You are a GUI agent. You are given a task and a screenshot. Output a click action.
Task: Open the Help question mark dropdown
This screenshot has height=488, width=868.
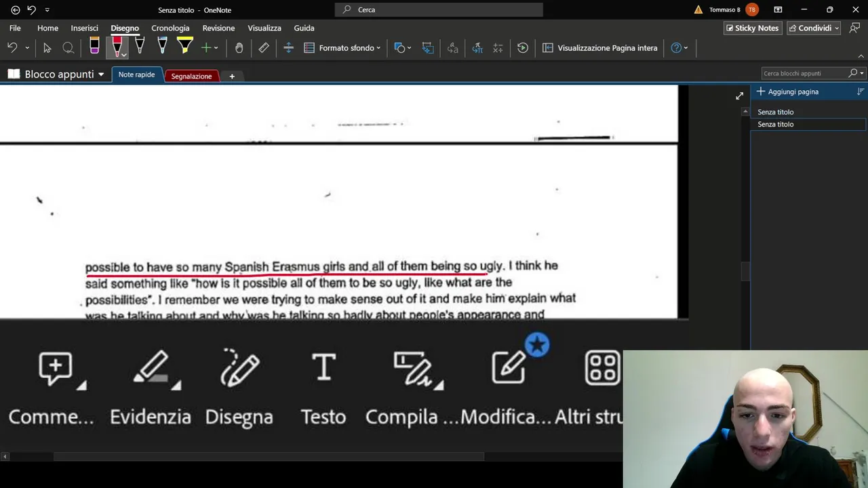(679, 48)
